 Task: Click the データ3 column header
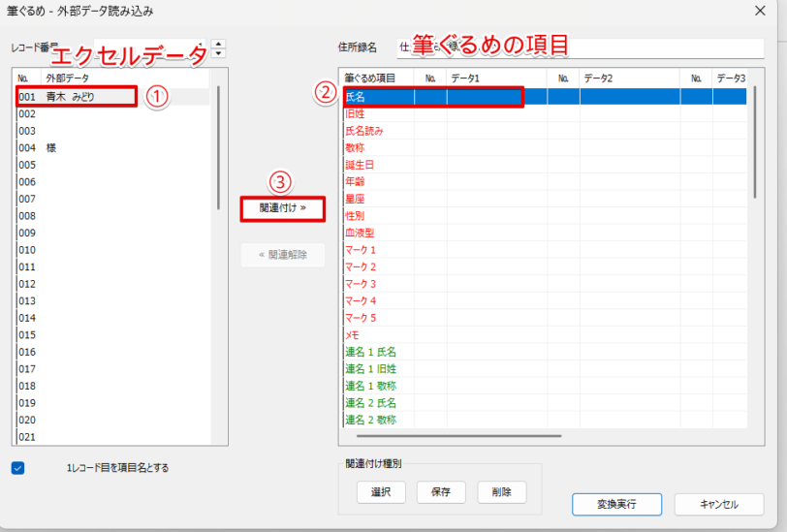click(730, 78)
